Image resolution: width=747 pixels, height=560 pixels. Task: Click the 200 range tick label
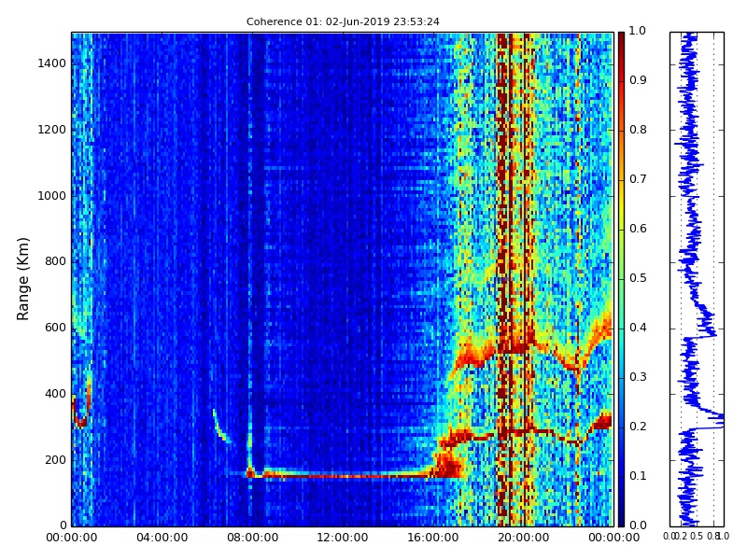[x=55, y=460]
